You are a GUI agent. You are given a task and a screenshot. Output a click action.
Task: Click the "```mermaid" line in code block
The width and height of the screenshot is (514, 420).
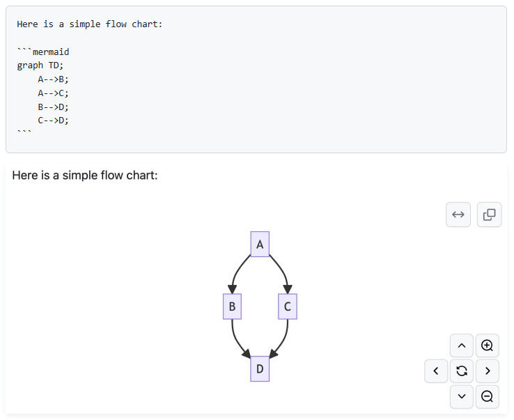click(x=43, y=52)
